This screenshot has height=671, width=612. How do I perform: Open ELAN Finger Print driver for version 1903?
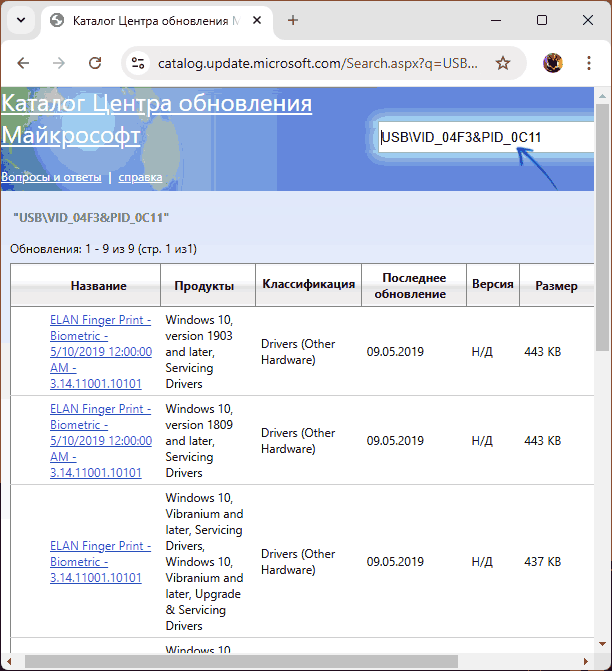point(101,352)
